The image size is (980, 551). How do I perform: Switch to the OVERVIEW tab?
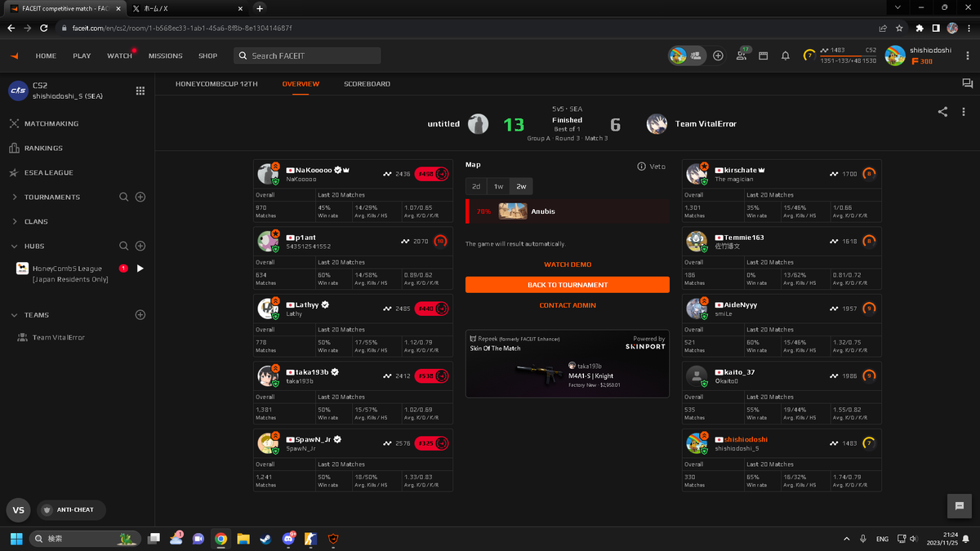click(301, 83)
